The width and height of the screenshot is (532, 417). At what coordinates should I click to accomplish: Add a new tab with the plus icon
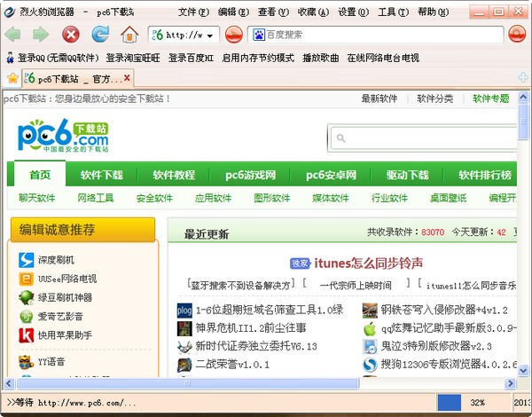click(x=523, y=77)
